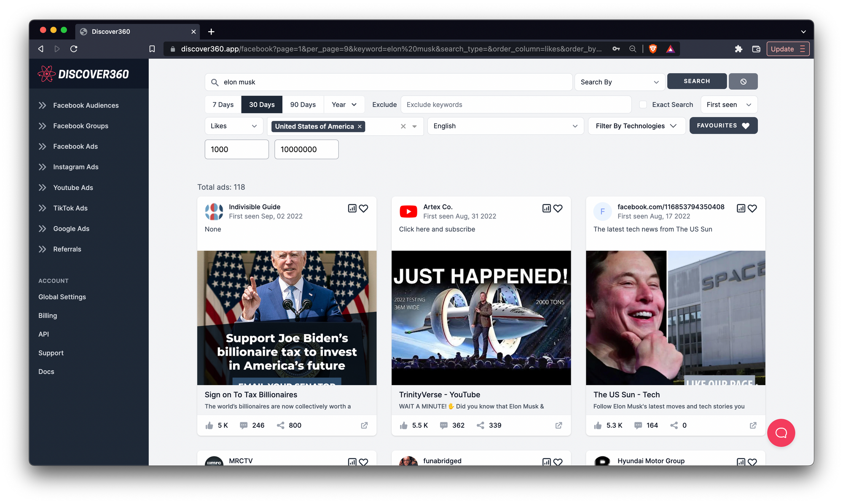The height and width of the screenshot is (504, 843).
Task: Open Facebook Ads in sidebar
Action: (75, 146)
